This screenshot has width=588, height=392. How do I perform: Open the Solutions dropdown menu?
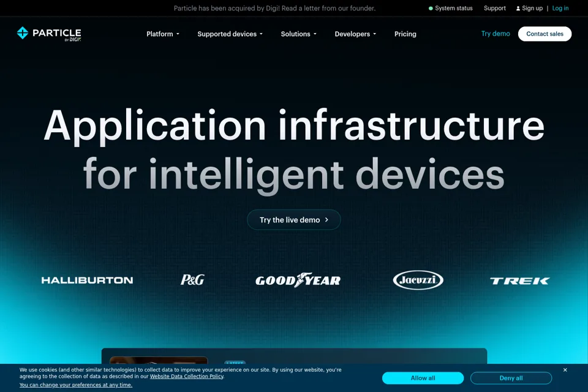tap(298, 34)
